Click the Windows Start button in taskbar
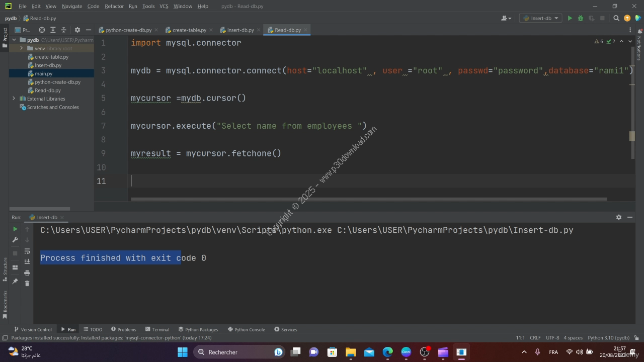This screenshot has width=644, height=362. point(182,352)
